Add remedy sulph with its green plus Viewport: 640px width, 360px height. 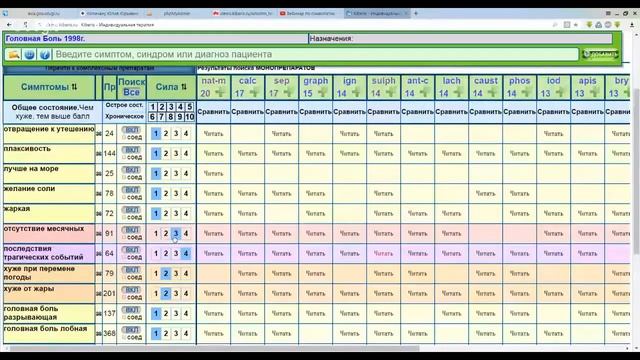[x=390, y=93]
